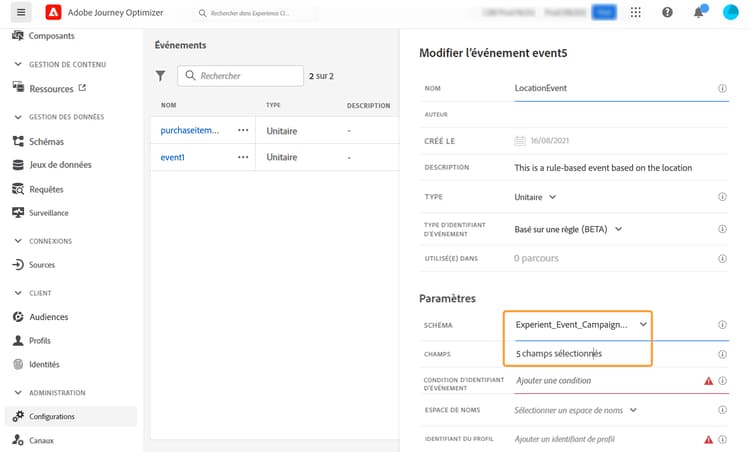Open more options for purchaseitem event

click(243, 130)
